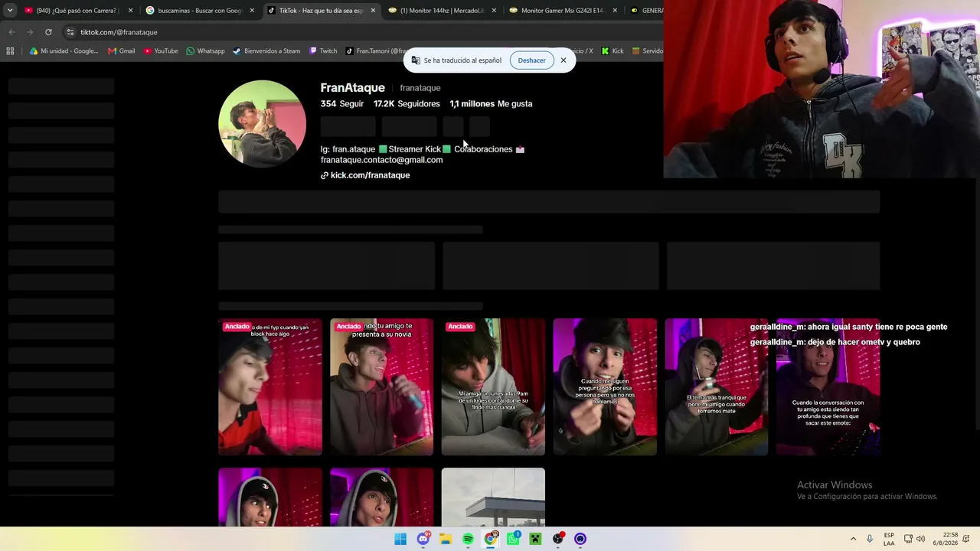
Task: Open OBS Studio from the taskbar
Action: pyautogui.click(x=558, y=539)
